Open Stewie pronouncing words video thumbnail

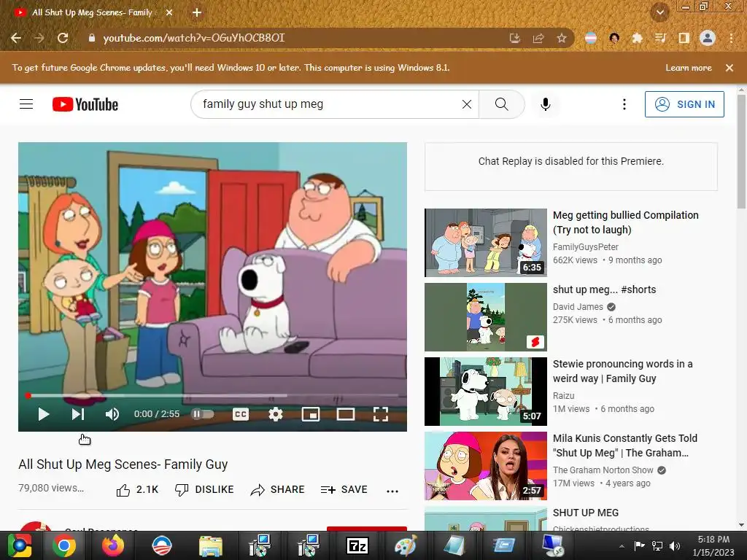click(485, 392)
